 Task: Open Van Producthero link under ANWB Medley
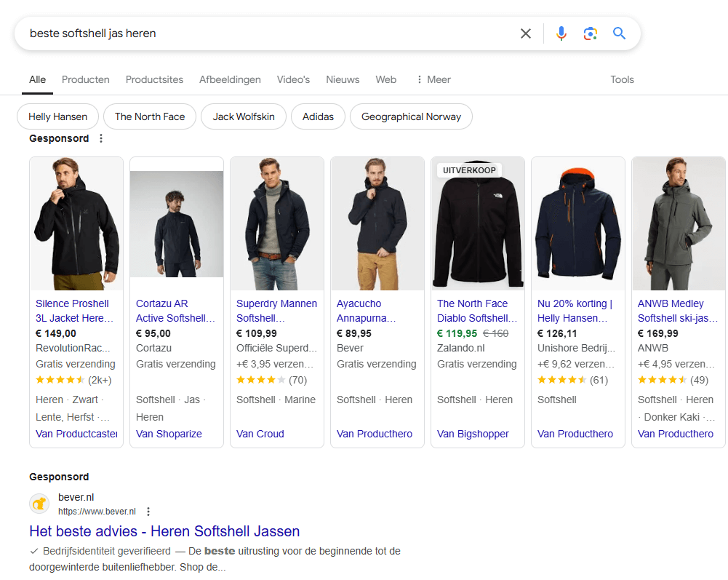tap(676, 434)
